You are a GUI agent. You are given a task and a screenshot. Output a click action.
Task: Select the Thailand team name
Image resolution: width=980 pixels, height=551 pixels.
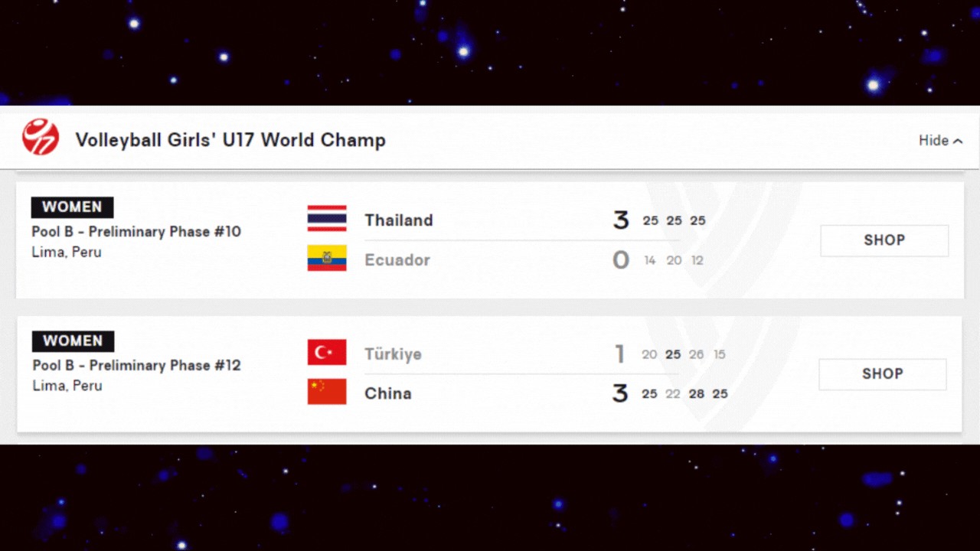pos(399,220)
